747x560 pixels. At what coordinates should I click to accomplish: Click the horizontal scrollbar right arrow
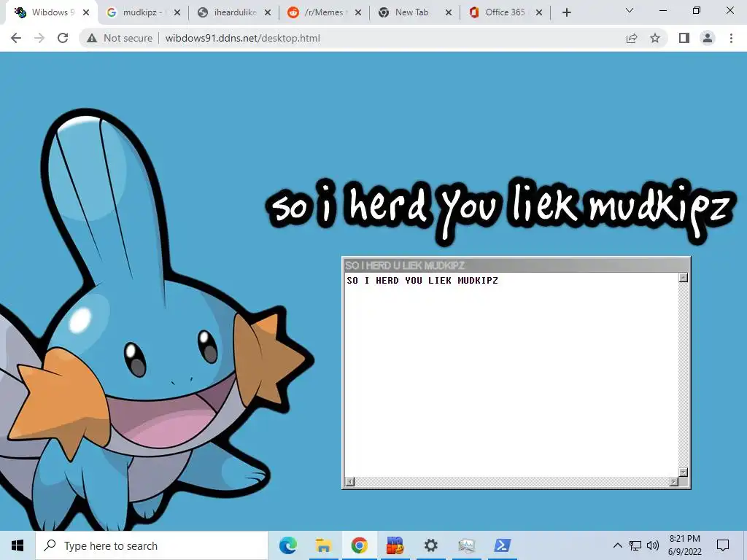[x=673, y=481]
